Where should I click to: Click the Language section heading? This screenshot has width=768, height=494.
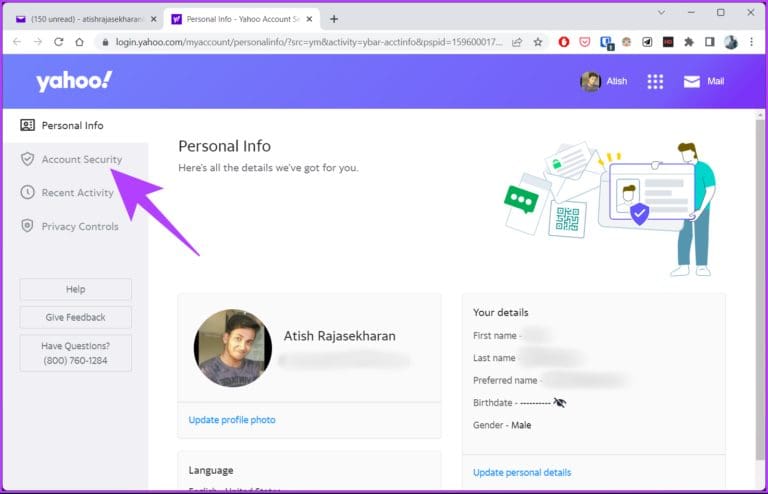coord(211,470)
